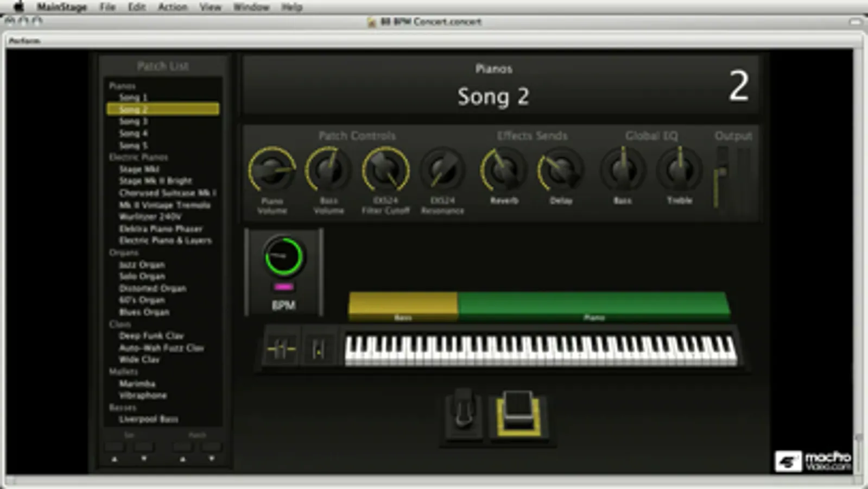The height and width of the screenshot is (489, 868).
Task: Select the Blues Organ patch
Action: tap(144, 312)
